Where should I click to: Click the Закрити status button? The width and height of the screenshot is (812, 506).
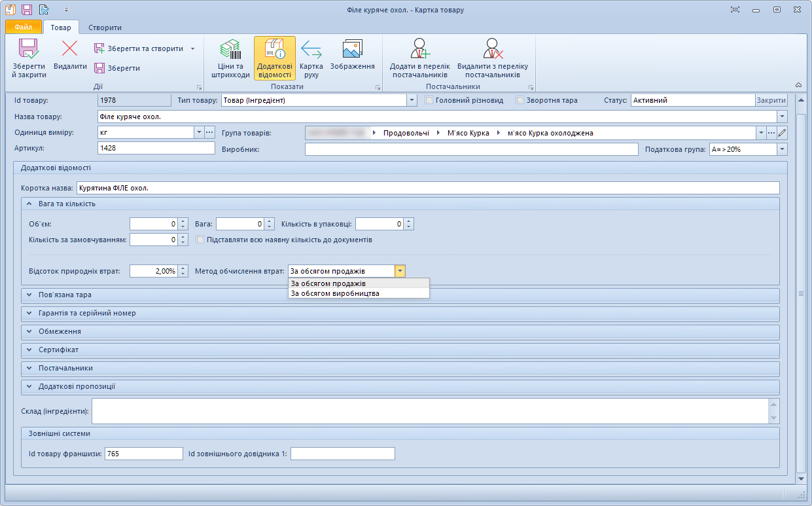pos(771,100)
